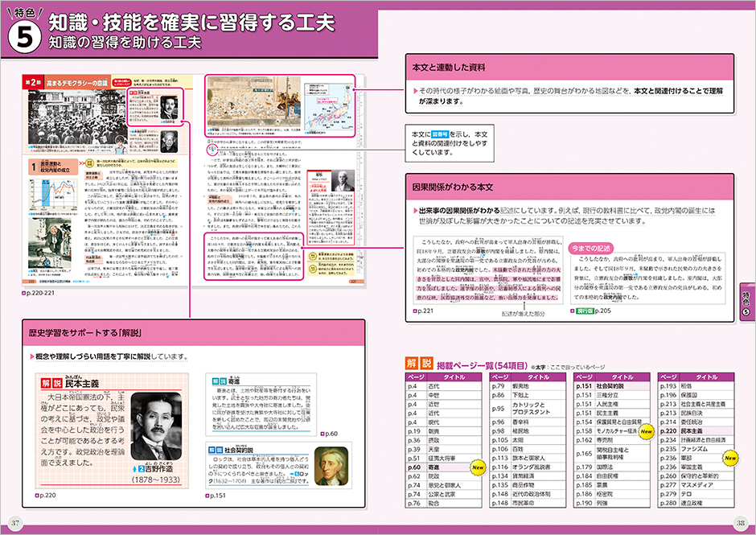The image size is (756, 535).
Task: Click page number 38 at bottom right
Action: pos(741,523)
